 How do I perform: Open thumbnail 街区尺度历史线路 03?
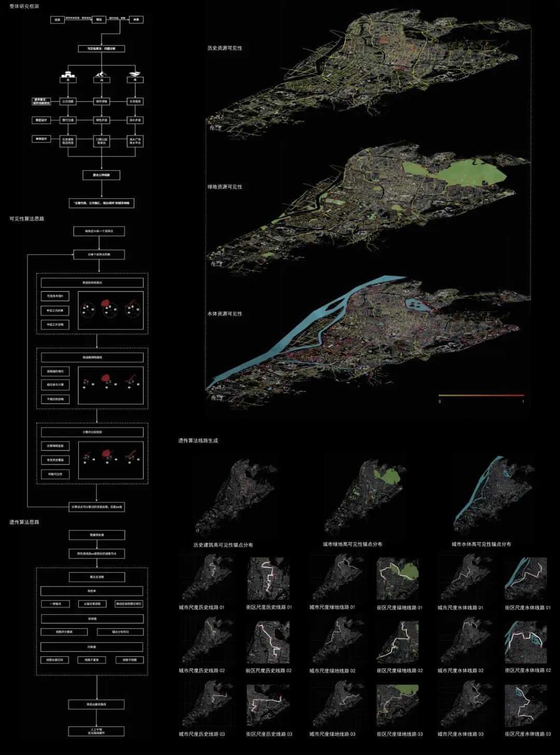[269, 706]
